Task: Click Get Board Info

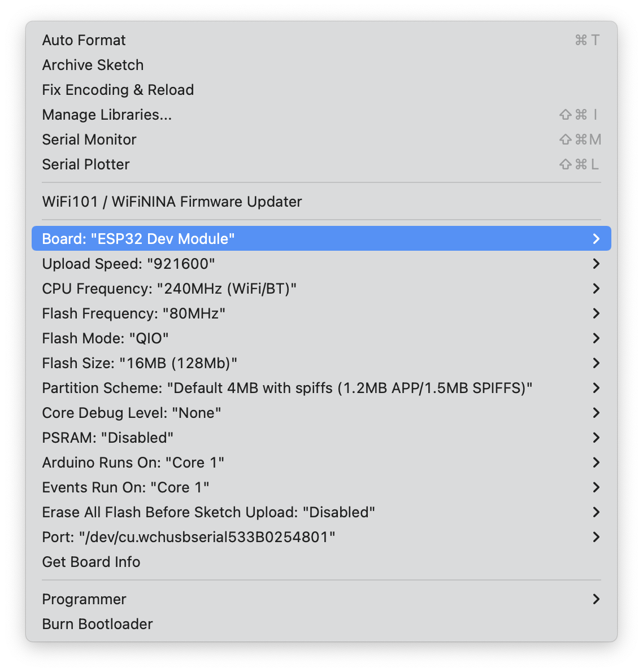Action: tap(92, 562)
